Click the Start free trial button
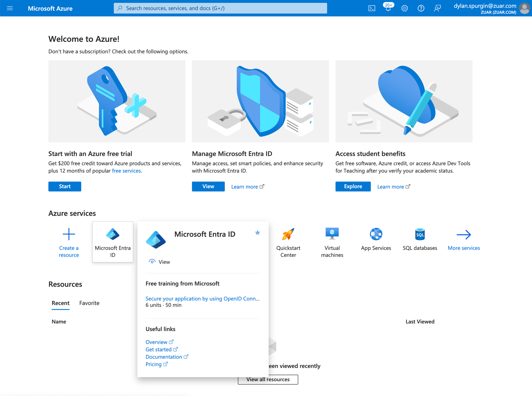The image size is (532, 396). pyautogui.click(x=65, y=186)
